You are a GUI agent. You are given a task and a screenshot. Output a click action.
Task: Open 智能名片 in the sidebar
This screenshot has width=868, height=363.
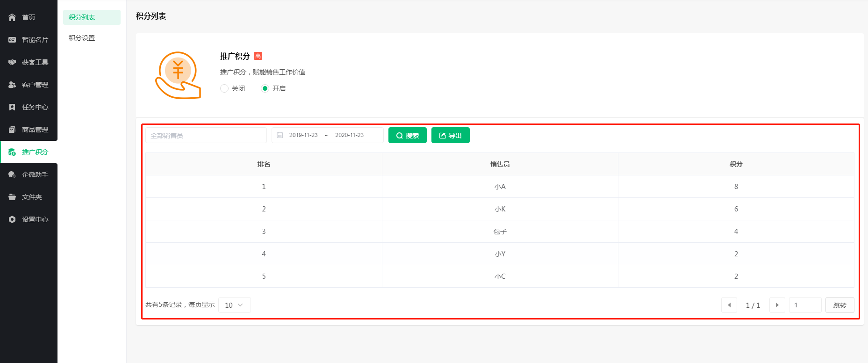29,40
